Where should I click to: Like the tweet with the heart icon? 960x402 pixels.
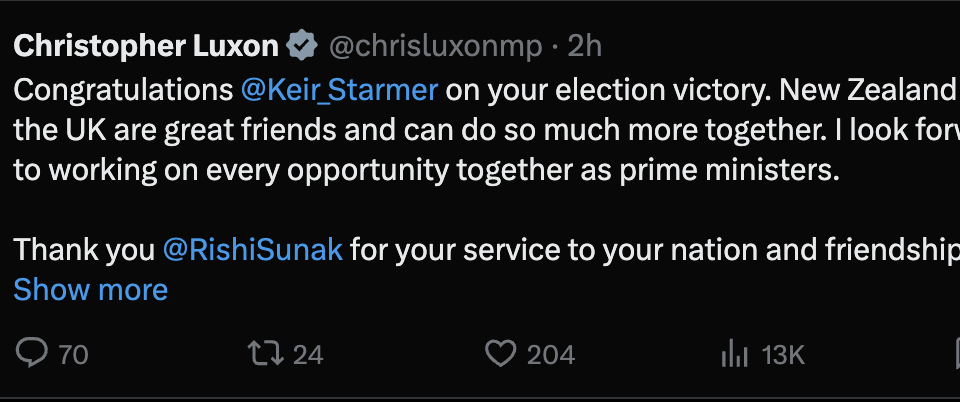[499, 353]
